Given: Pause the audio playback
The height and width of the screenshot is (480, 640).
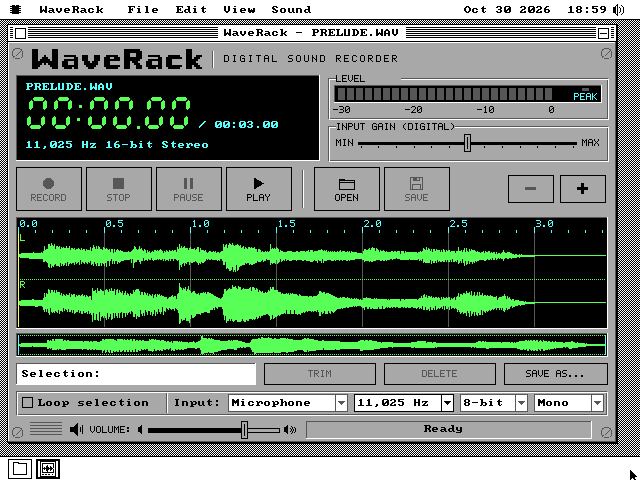Looking at the screenshot, I should pyautogui.click(x=189, y=189).
